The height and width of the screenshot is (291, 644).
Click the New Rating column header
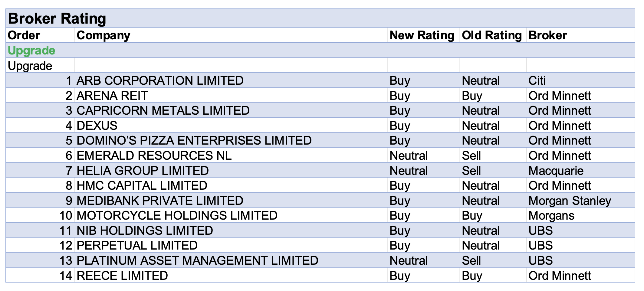(x=422, y=35)
